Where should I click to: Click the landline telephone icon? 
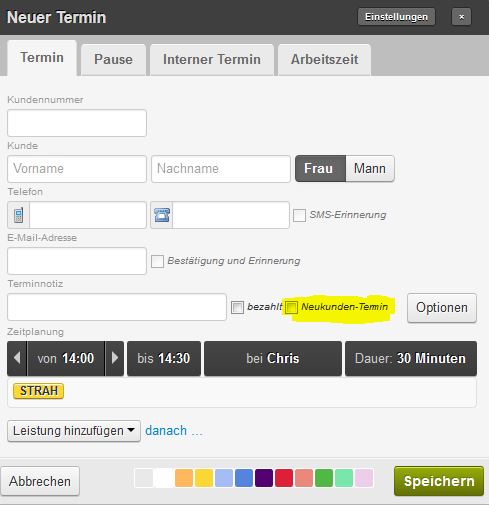162,215
